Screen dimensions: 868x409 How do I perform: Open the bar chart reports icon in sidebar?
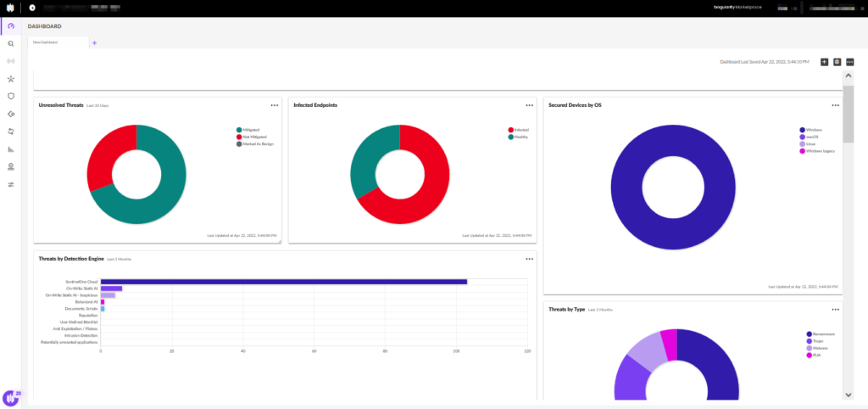(11, 149)
